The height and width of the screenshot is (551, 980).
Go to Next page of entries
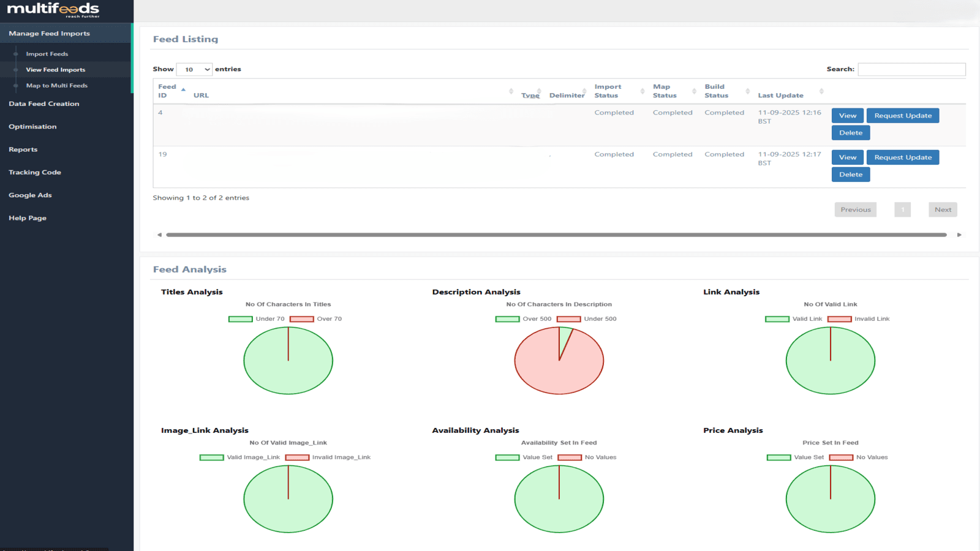pos(943,209)
